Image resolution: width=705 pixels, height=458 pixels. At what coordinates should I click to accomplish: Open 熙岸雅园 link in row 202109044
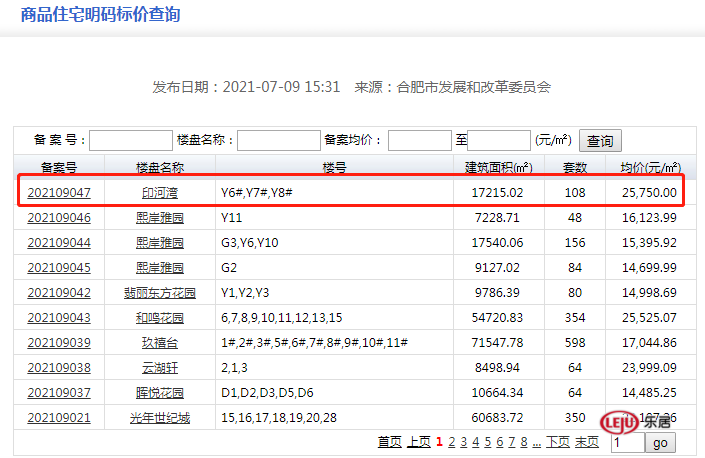160,243
